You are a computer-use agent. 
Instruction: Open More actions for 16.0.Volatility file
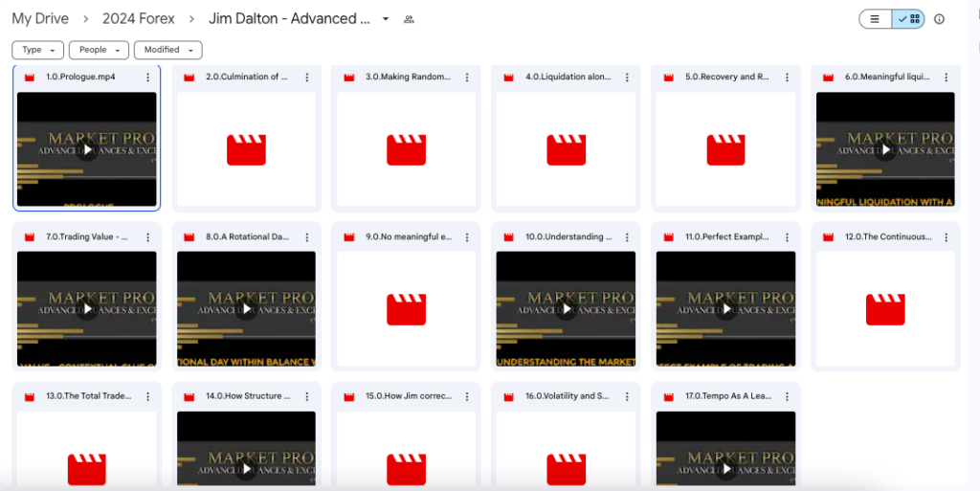pyautogui.click(x=627, y=396)
